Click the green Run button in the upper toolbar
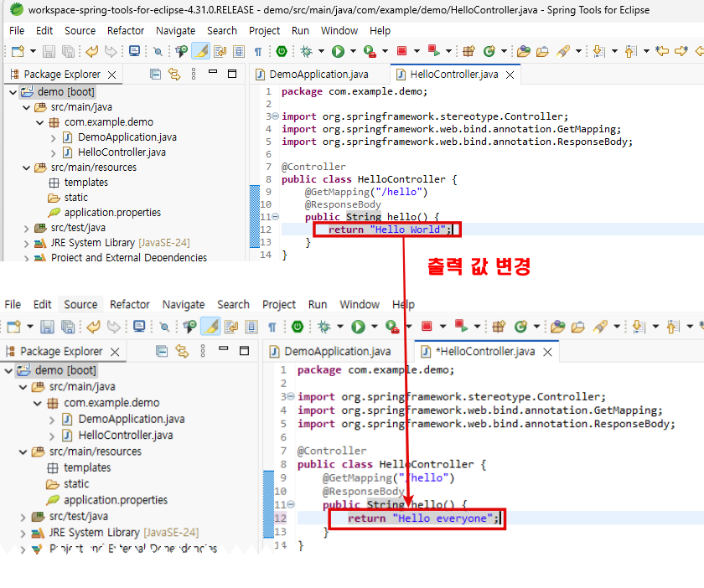 (x=338, y=51)
